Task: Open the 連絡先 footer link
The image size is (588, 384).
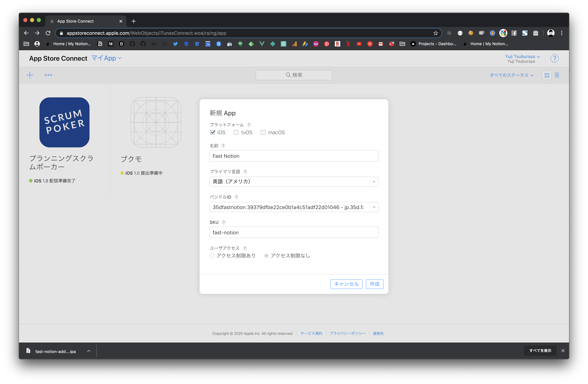Action: (378, 333)
